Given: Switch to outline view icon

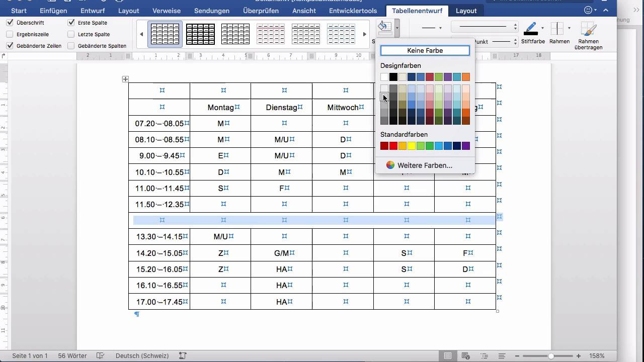Looking at the screenshot, I should pos(484,355).
